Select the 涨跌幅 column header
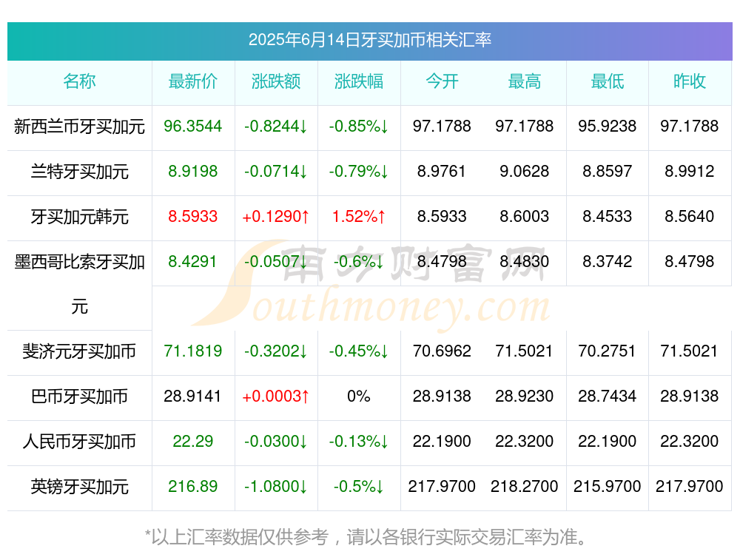Image resolution: width=740 pixels, height=560 pixels. coord(359,81)
